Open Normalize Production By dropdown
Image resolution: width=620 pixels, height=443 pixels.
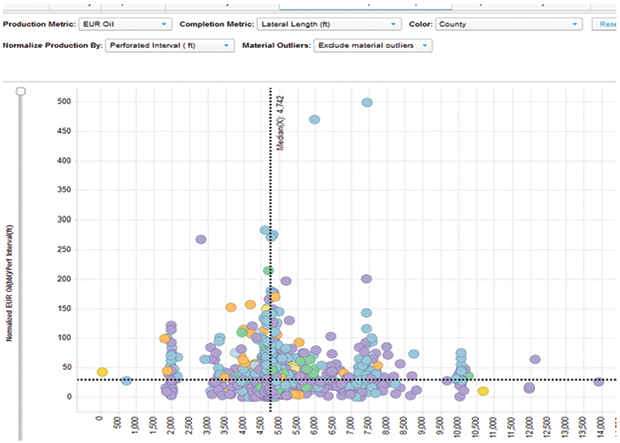tap(169, 46)
